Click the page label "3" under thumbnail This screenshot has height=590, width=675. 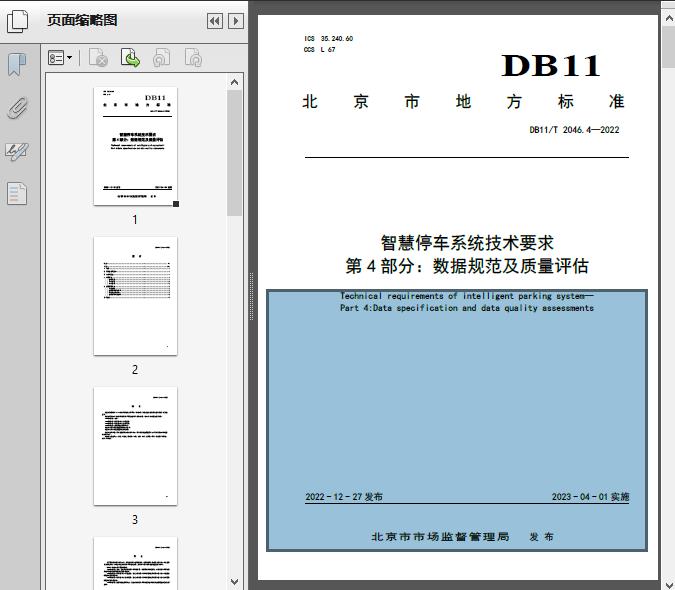click(x=135, y=520)
